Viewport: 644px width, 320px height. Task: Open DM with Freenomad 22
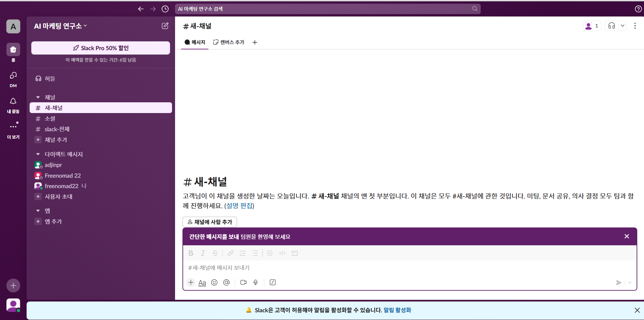click(x=101, y=176)
